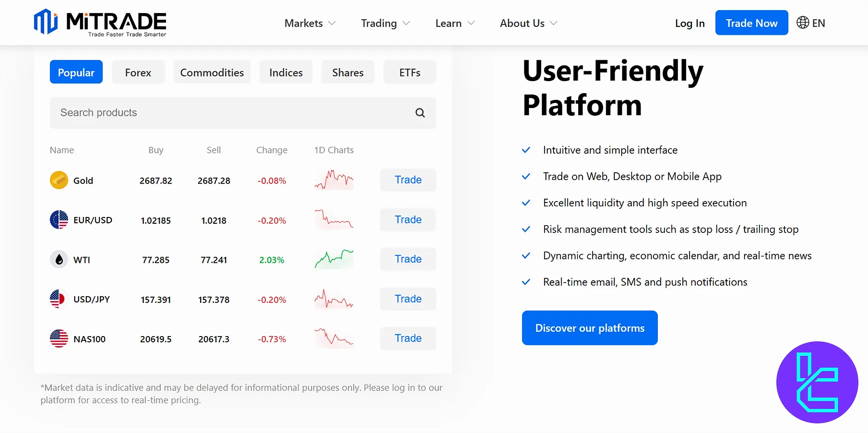Screen dimensions: 868x433
Task: Switch to the Shares tab
Action: tap(348, 72)
